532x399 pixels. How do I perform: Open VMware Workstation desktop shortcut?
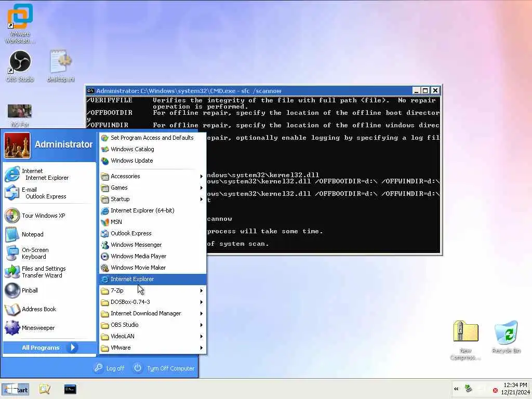coord(20,23)
